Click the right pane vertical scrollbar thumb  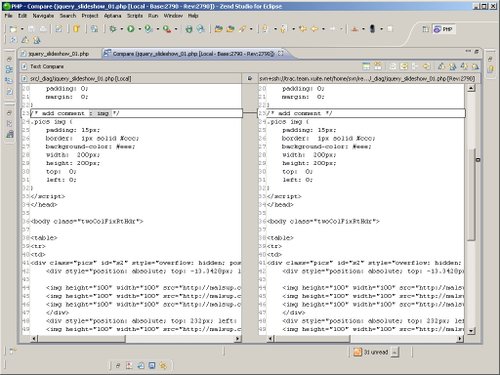[471, 195]
